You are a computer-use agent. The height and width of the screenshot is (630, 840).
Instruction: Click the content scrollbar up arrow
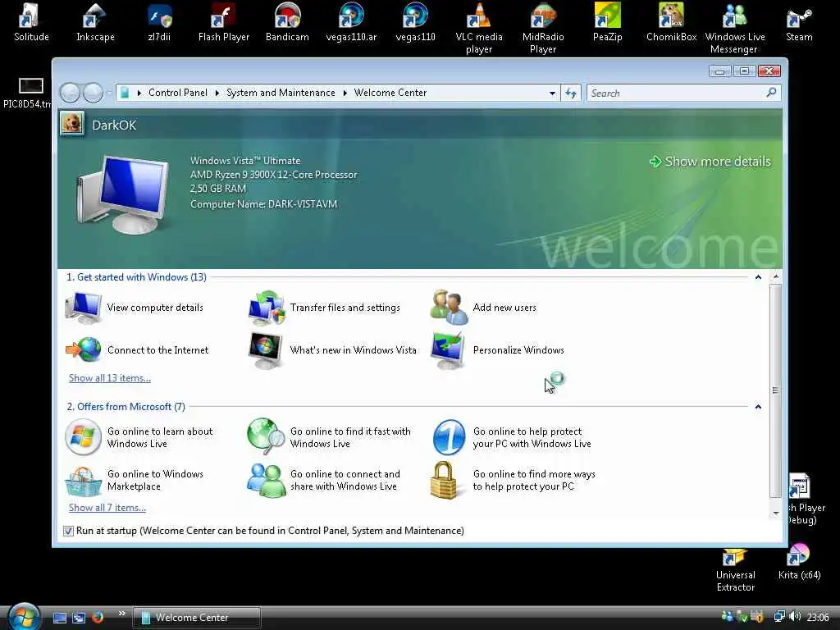[x=775, y=277]
